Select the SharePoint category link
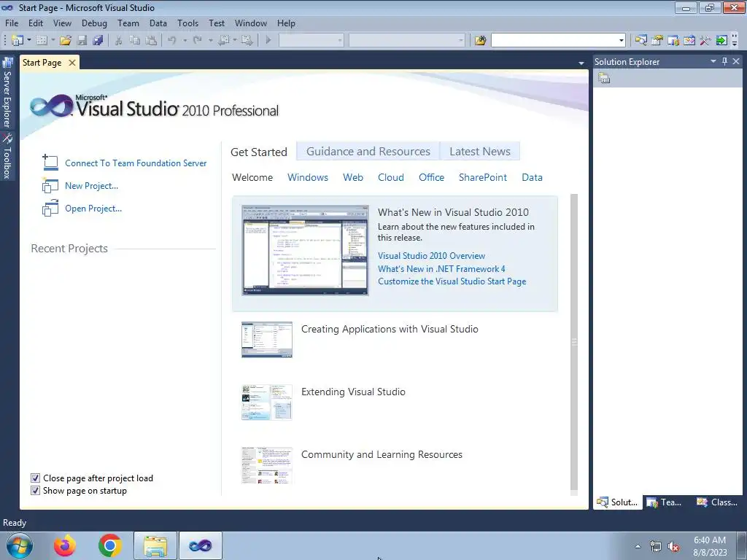747x560 pixels. click(x=483, y=177)
